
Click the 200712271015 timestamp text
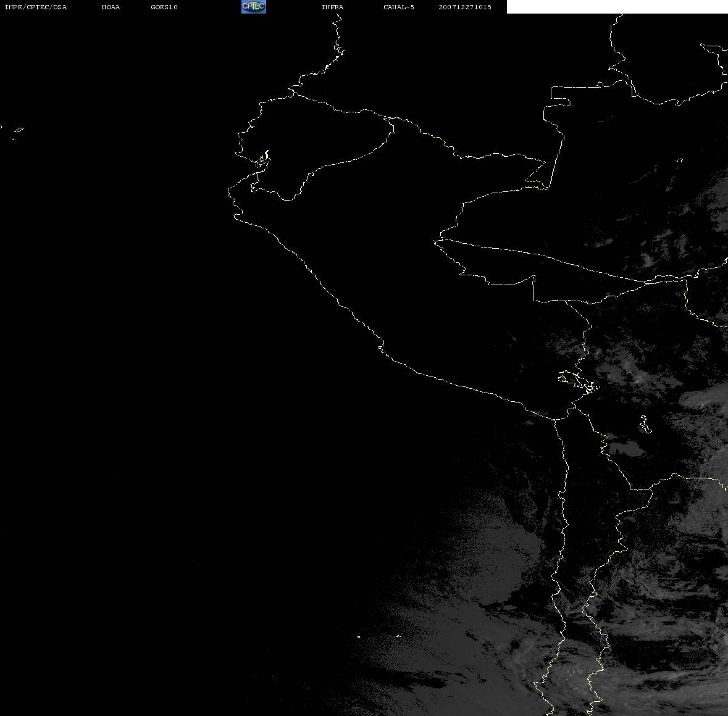point(465,7)
